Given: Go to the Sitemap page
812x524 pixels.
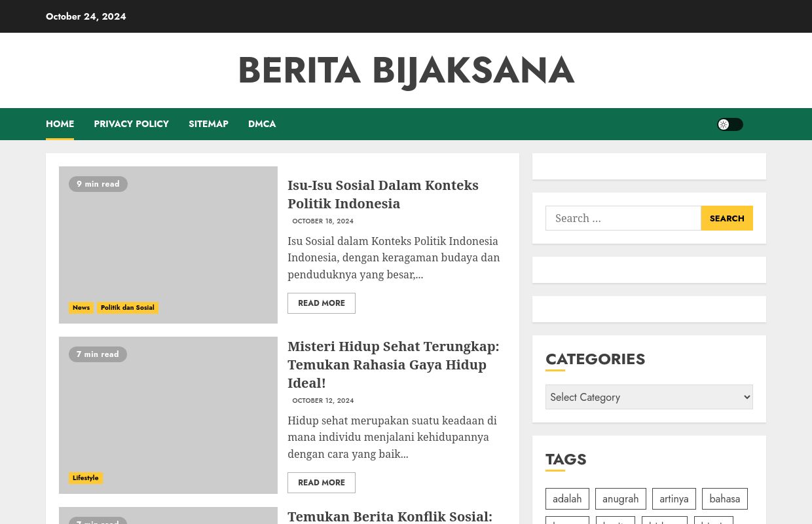Looking at the screenshot, I should tap(208, 124).
